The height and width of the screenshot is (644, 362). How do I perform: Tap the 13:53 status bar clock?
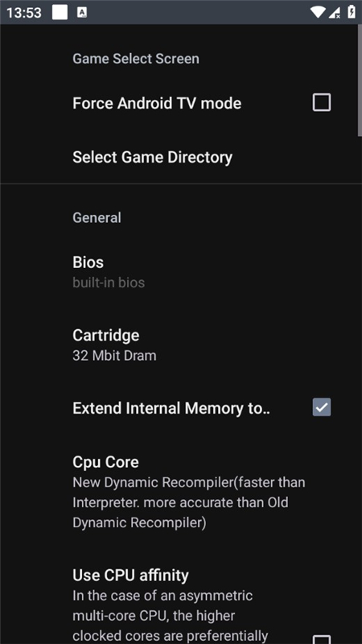24,13
